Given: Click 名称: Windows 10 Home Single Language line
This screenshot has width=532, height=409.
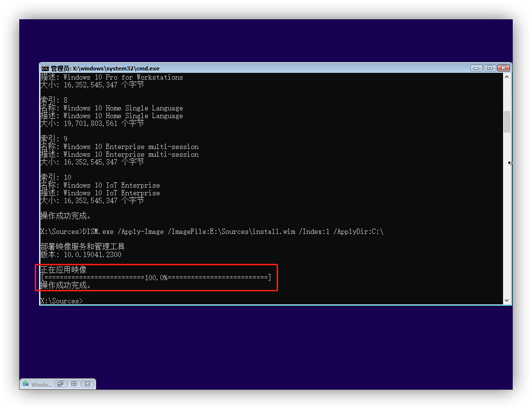Looking at the screenshot, I should (112, 108).
